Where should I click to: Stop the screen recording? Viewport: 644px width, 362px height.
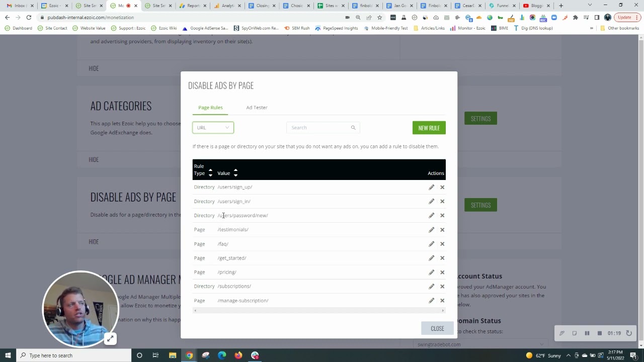599,333
